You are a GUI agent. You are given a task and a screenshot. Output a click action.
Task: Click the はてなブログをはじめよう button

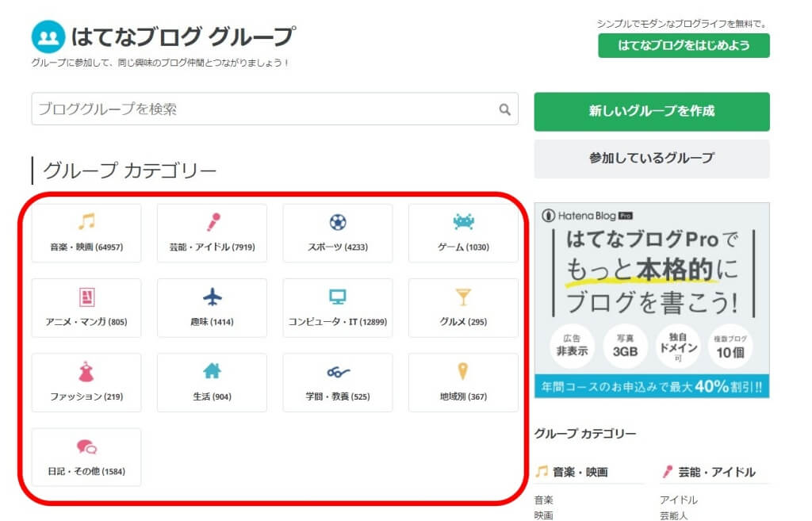(x=684, y=45)
